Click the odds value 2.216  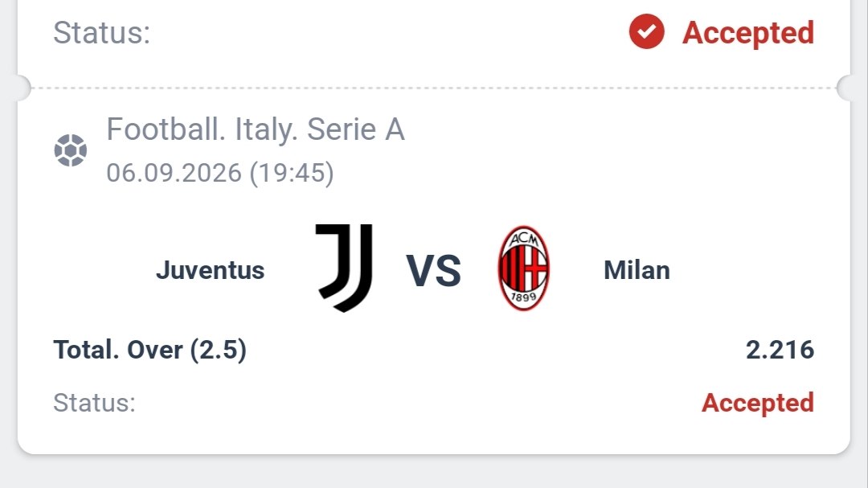coord(780,350)
